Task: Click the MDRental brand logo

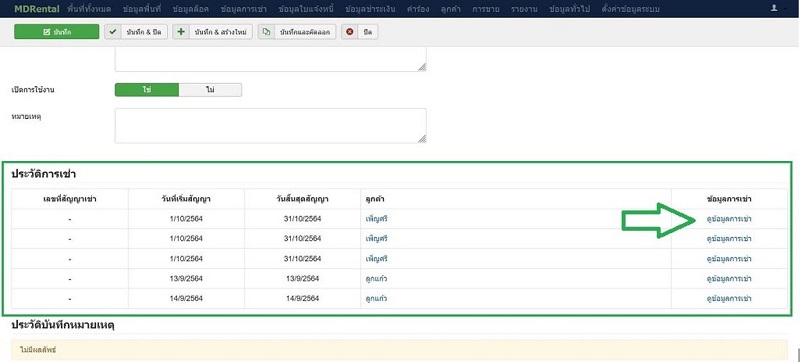Action: click(x=36, y=9)
